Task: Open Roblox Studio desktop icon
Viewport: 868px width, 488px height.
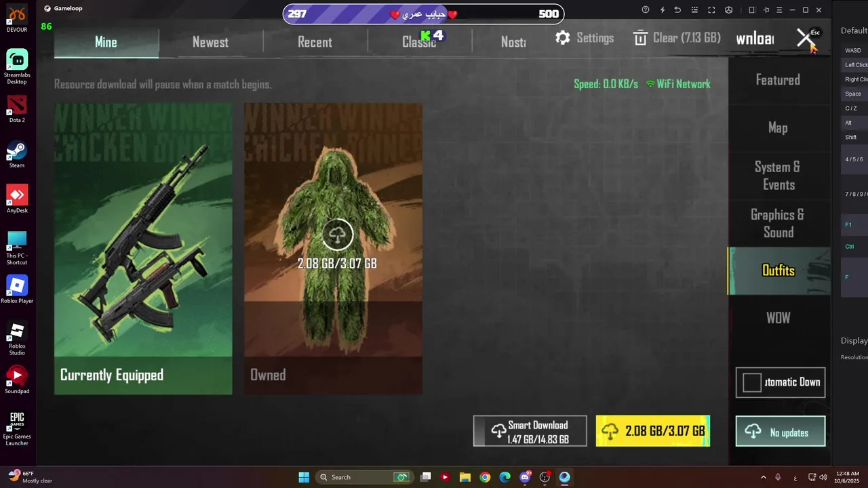Action: (17, 338)
